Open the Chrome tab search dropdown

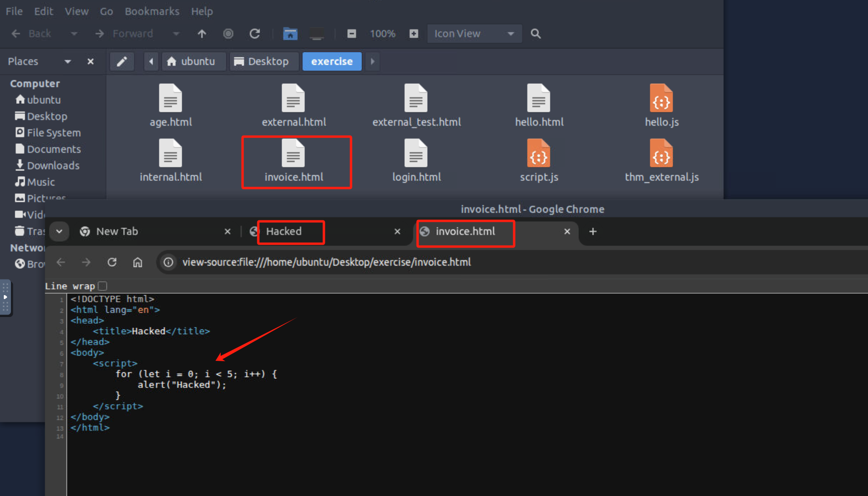(59, 231)
